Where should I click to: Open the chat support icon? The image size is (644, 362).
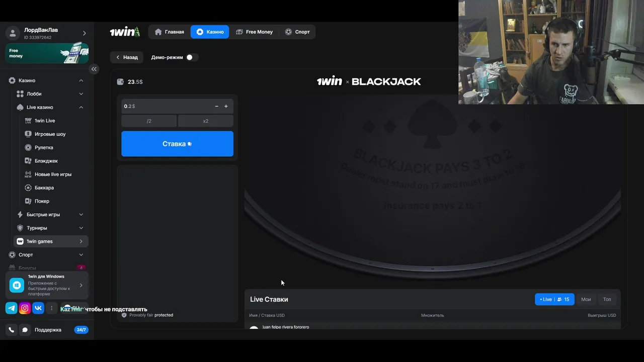coord(25,330)
